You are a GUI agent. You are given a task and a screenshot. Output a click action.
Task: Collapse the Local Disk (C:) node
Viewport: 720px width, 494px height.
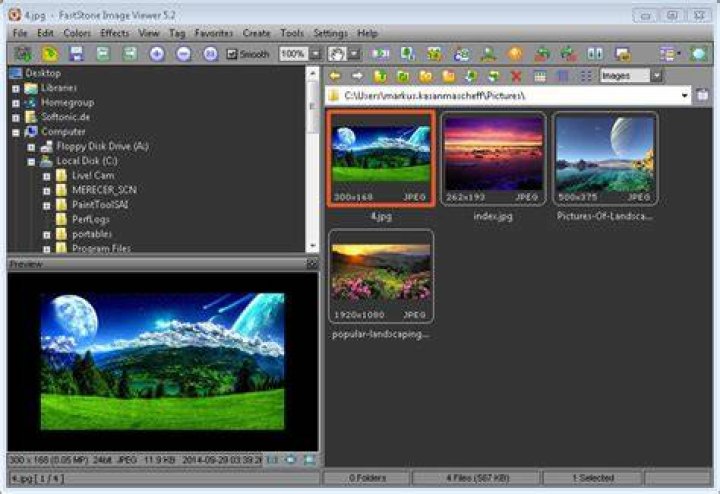(x=31, y=162)
